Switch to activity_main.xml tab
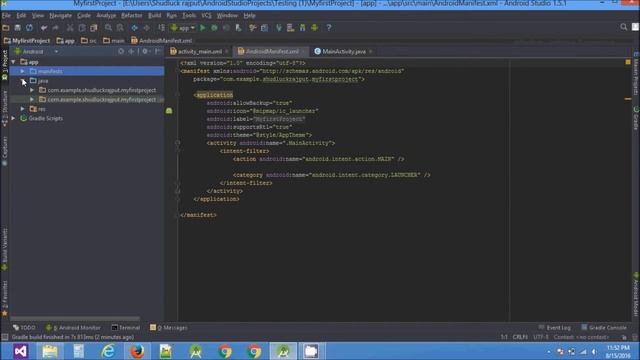 click(x=200, y=51)
